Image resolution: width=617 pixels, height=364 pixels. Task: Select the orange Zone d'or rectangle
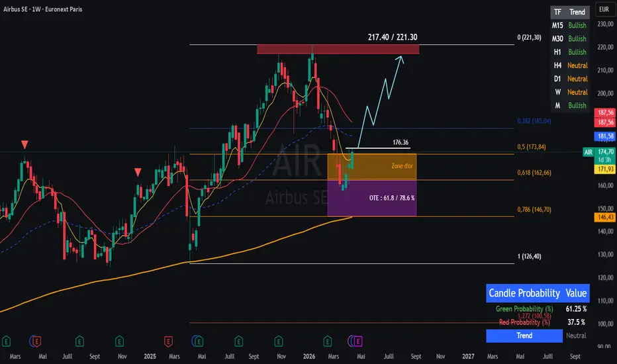(x=371, y=167)
